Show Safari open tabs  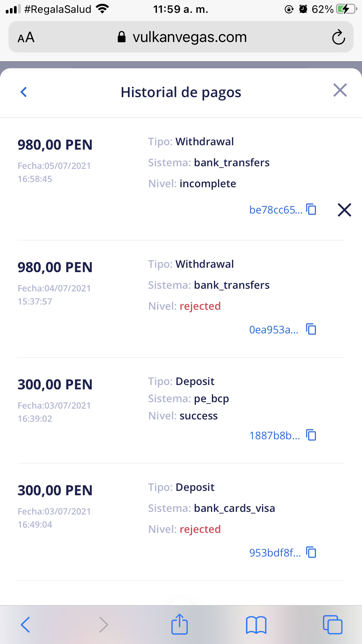tap(332, 625)
